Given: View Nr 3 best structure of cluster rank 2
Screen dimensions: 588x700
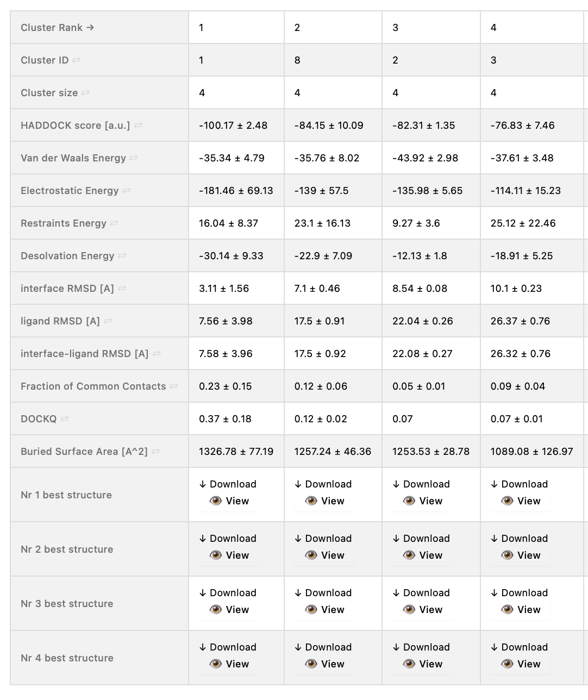Looking at the screenshot, I should coord(325,610).
